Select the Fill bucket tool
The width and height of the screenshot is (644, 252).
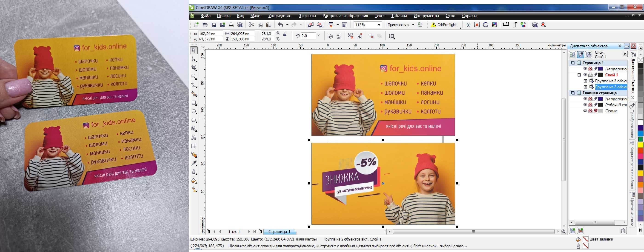(x=194, y=181)
